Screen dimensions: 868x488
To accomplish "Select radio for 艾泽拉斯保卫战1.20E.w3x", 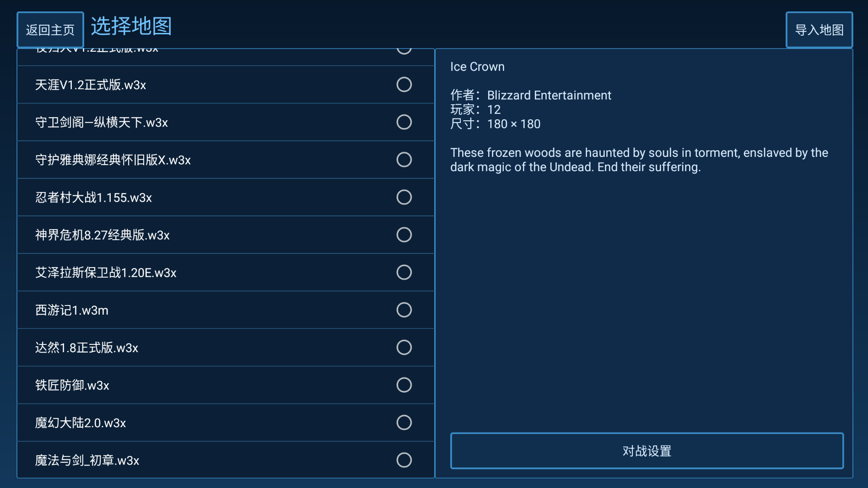I will click(x=404, y=272).
